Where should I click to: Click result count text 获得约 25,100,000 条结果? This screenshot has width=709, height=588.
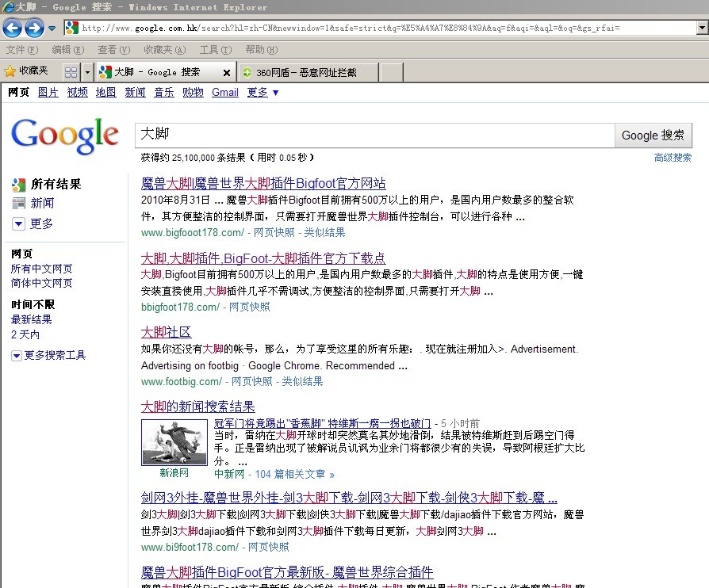[x=193, y=158]
